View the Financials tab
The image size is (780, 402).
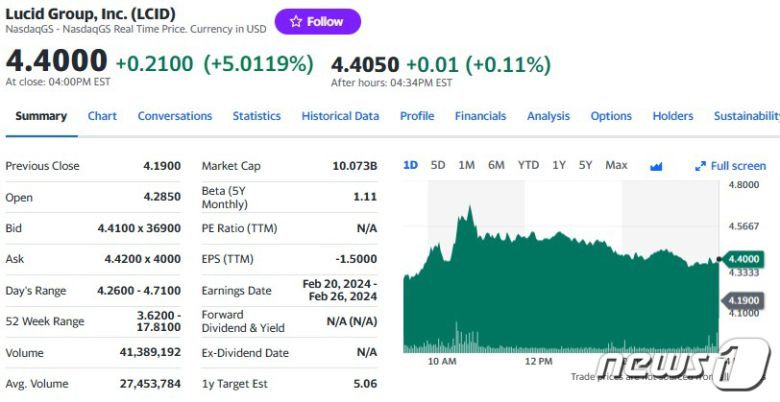480,116
